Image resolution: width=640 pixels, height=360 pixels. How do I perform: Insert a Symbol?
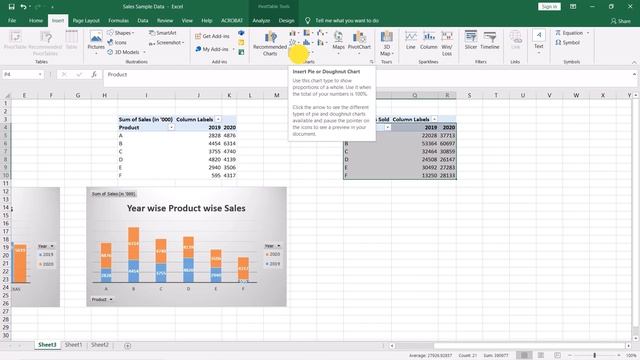click(x=568, y=42)
